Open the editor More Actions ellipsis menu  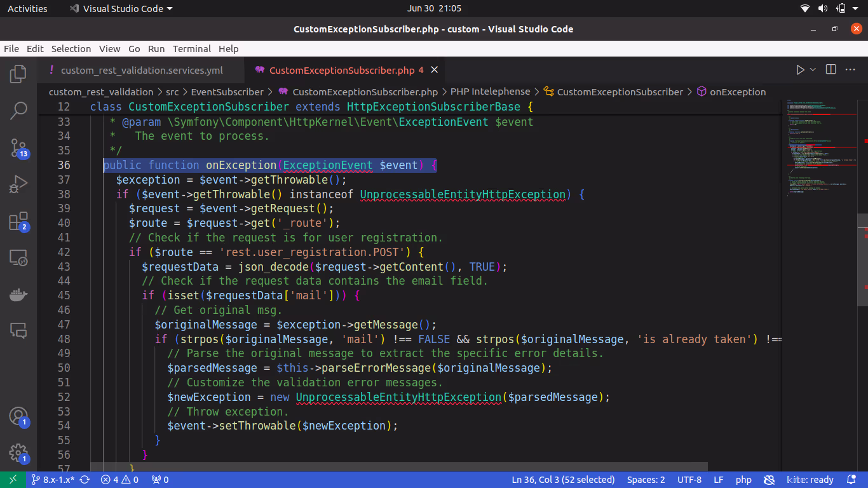[851, 70]
